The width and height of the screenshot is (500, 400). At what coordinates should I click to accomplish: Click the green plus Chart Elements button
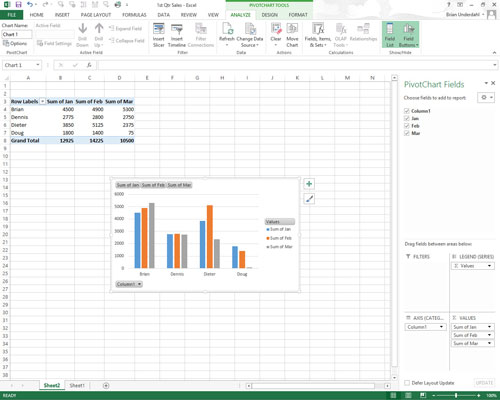coord(309,184)
